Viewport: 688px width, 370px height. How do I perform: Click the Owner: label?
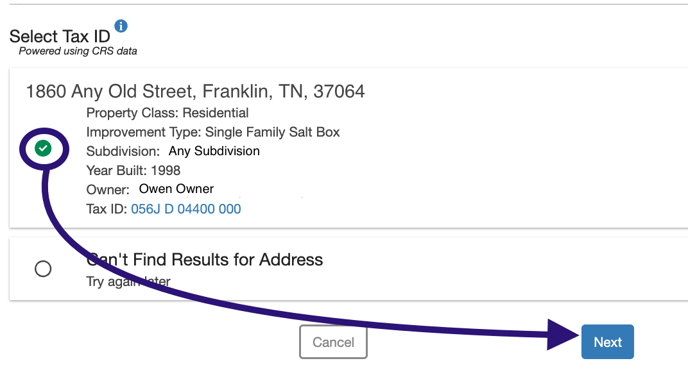[x=108, y=190]
